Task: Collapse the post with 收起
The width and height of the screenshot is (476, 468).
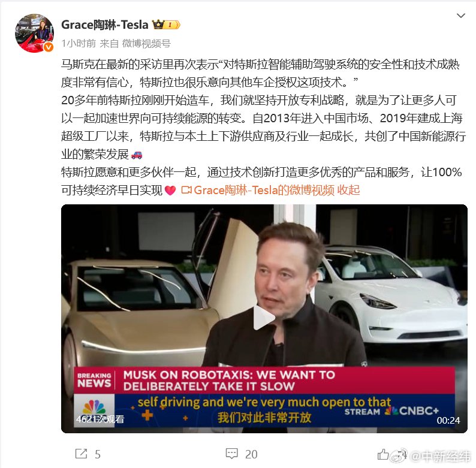Action: 348,191
